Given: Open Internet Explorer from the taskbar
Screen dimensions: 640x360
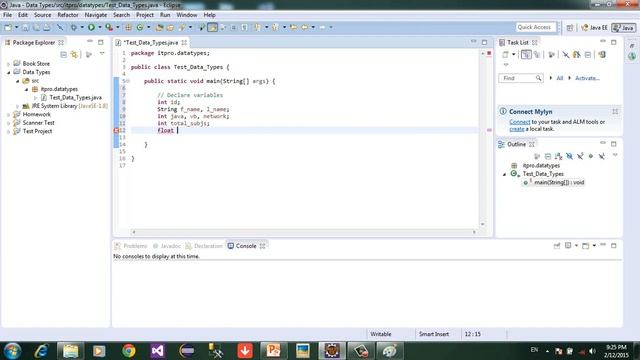Looking at the screenshot, I should (41, 351).
